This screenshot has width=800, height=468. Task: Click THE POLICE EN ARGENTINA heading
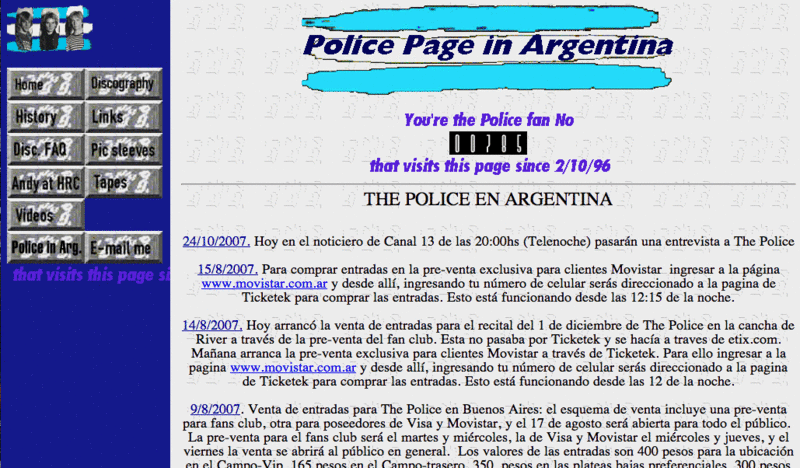click(x=488, y=200)
